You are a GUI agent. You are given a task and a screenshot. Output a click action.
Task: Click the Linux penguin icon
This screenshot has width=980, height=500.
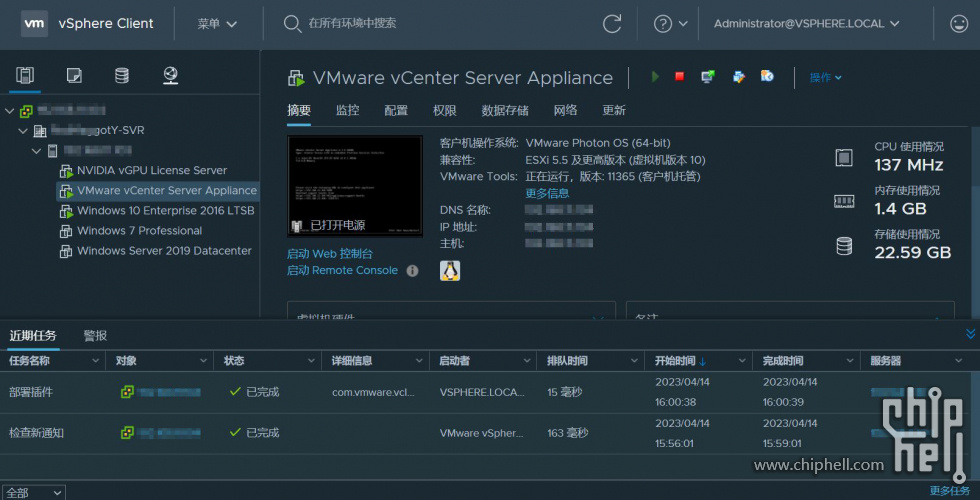coord(450,270)
